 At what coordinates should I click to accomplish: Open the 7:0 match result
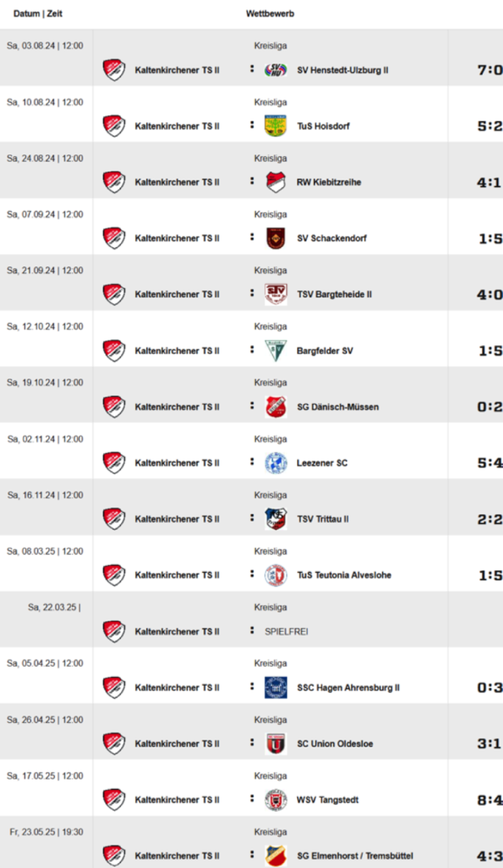click(489, 70)
